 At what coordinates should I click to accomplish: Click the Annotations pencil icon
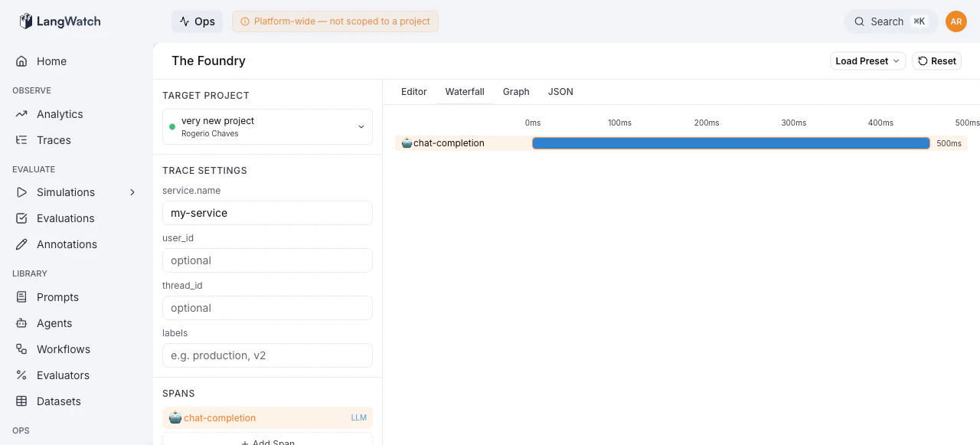21,244
